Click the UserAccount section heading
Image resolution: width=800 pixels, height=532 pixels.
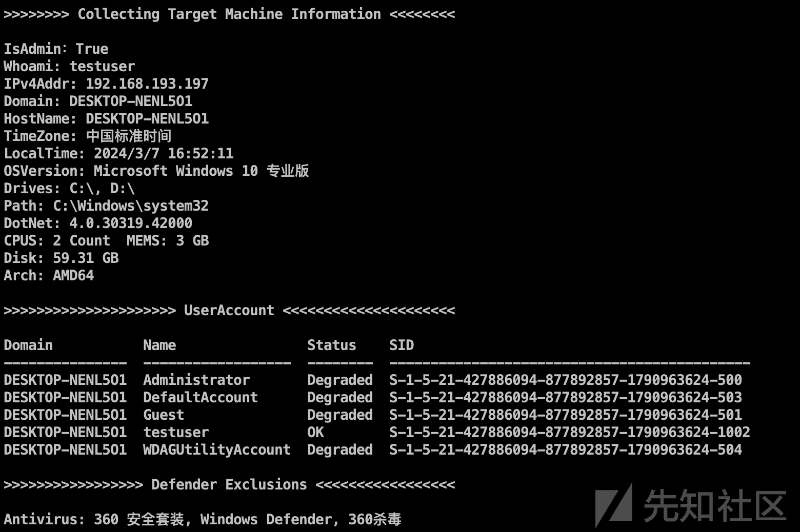pos(229,310)
